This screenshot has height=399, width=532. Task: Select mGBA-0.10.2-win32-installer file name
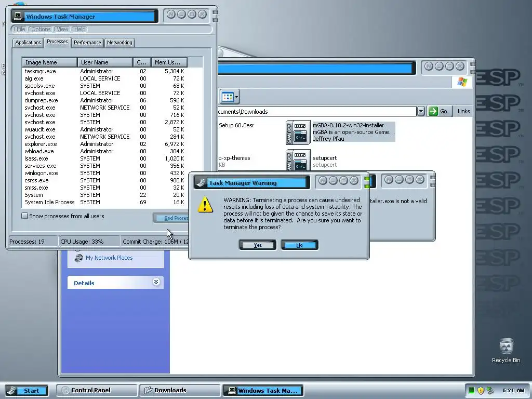click(348, 125)
